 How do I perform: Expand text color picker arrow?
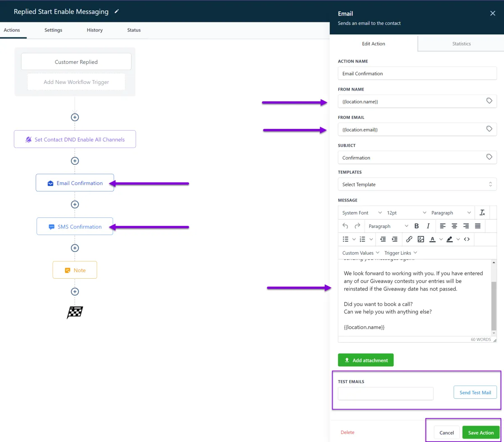click(x=441, y=239)
